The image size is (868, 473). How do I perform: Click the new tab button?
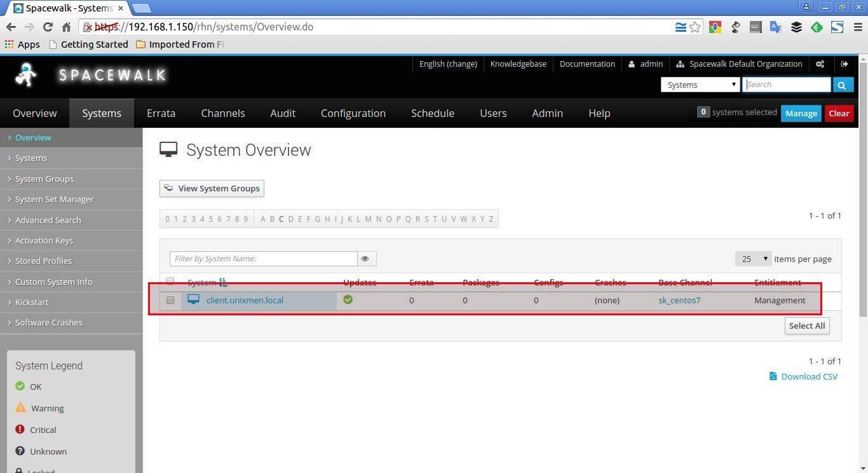[141, 8]
